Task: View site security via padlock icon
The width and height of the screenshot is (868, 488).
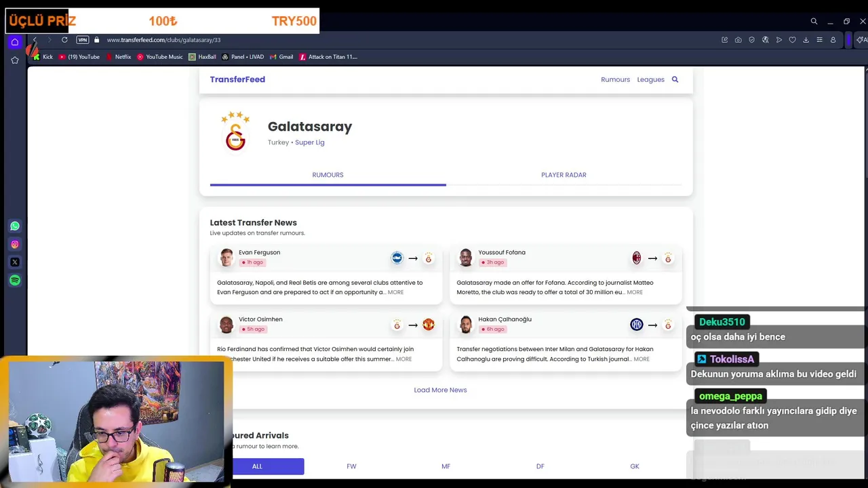Action: 96,40
